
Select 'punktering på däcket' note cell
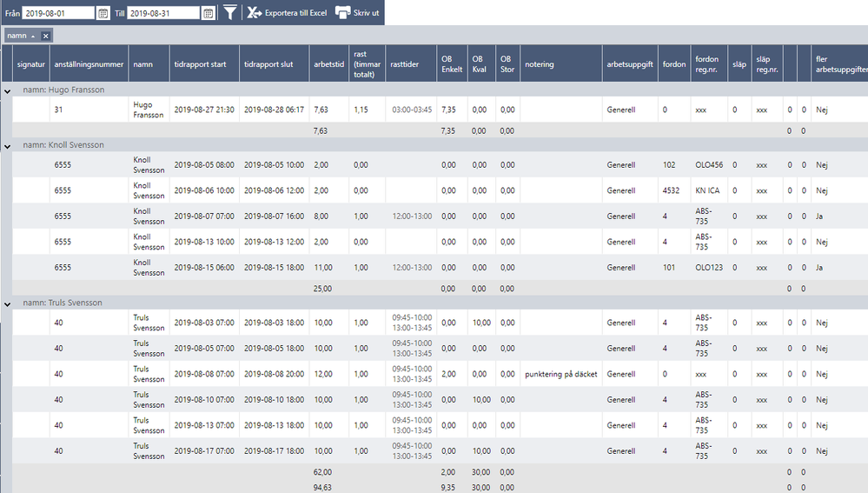click(560, 374)
